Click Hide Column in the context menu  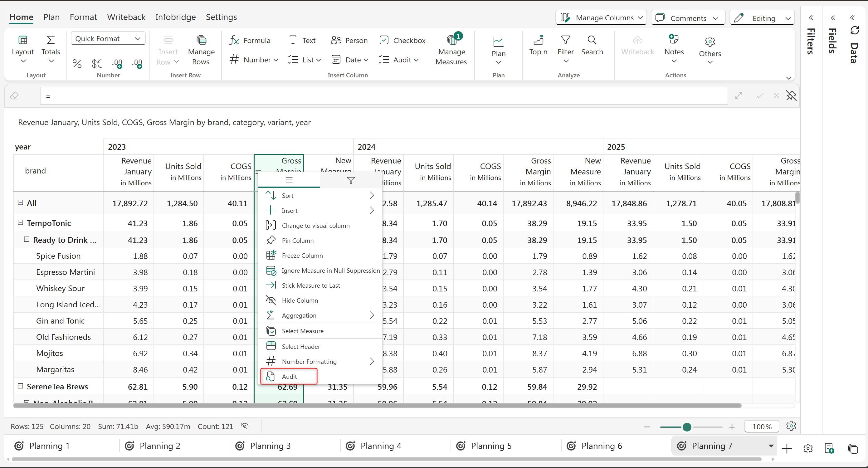coord(300,300)
